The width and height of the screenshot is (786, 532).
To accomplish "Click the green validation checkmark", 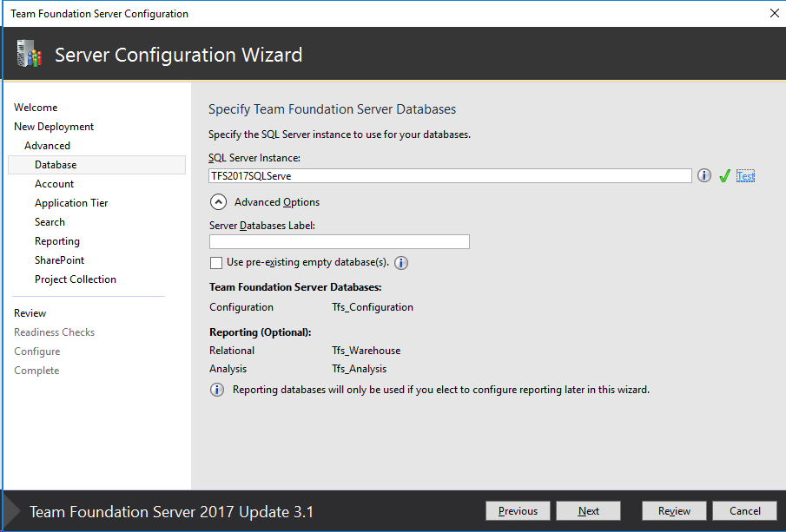I will click(725, 175).
